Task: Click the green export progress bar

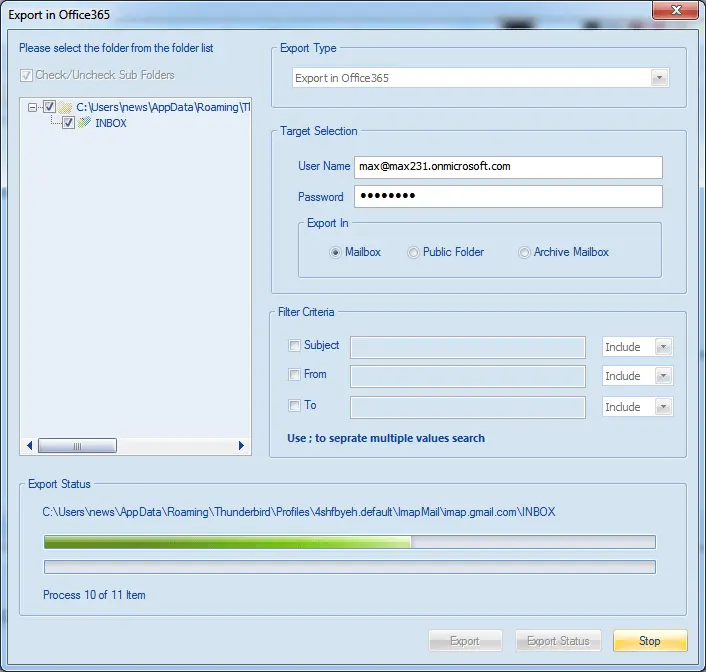Action: point(349,542)
